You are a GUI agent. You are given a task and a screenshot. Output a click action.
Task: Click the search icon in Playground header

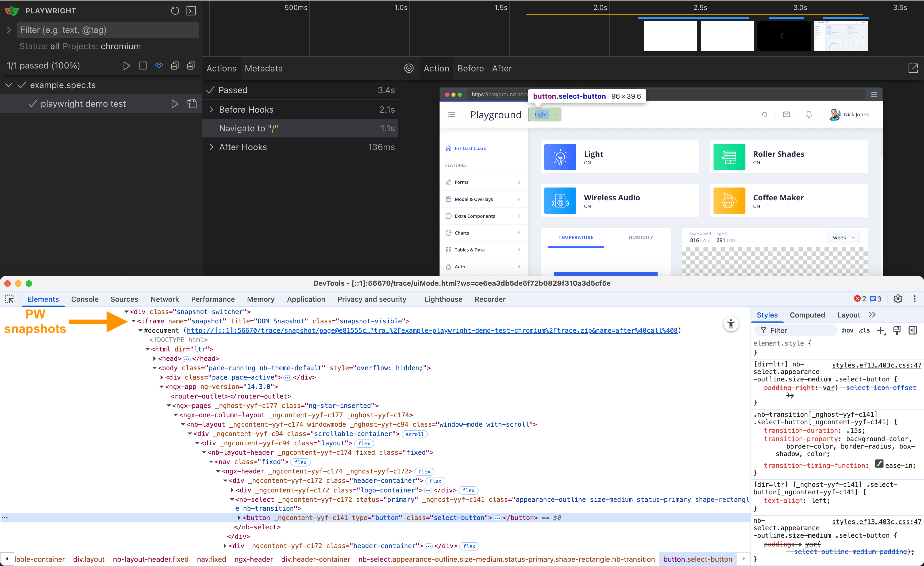pos(765,115)
